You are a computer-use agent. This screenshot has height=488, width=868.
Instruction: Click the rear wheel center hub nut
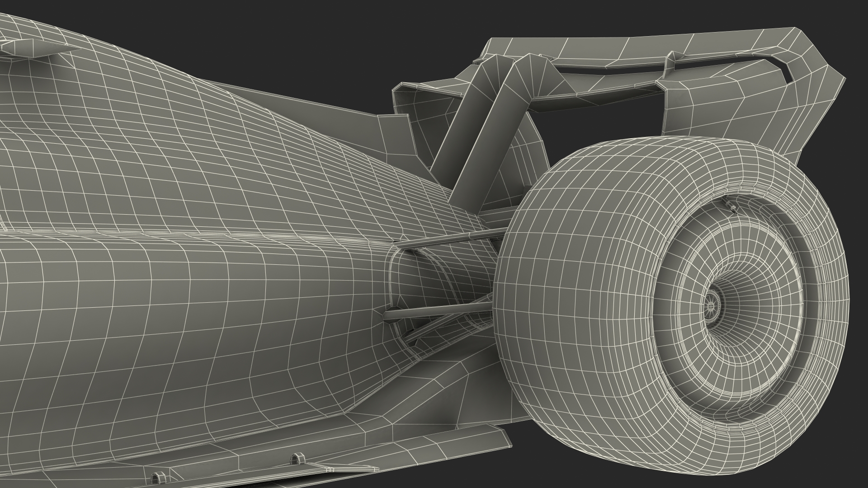point(711,306)
